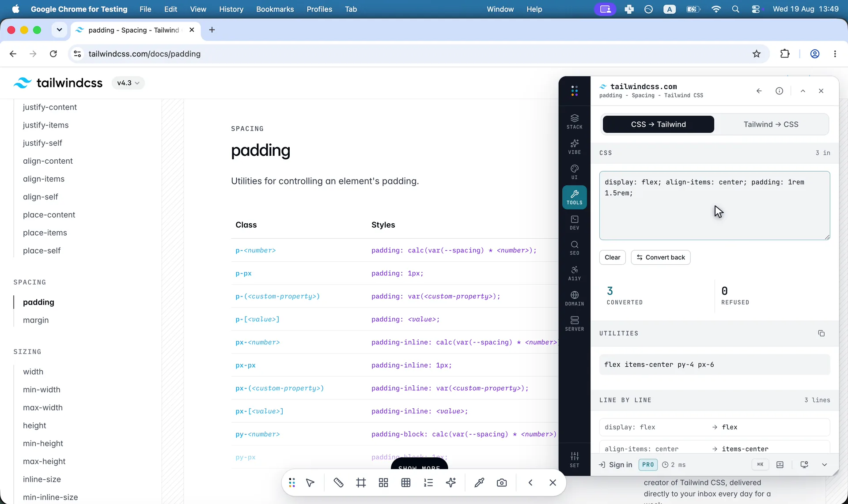Click the panel dock-bottom icon in footer
Image resolution: width=848 pixels, height=504 pixels.
click(780, 465)
